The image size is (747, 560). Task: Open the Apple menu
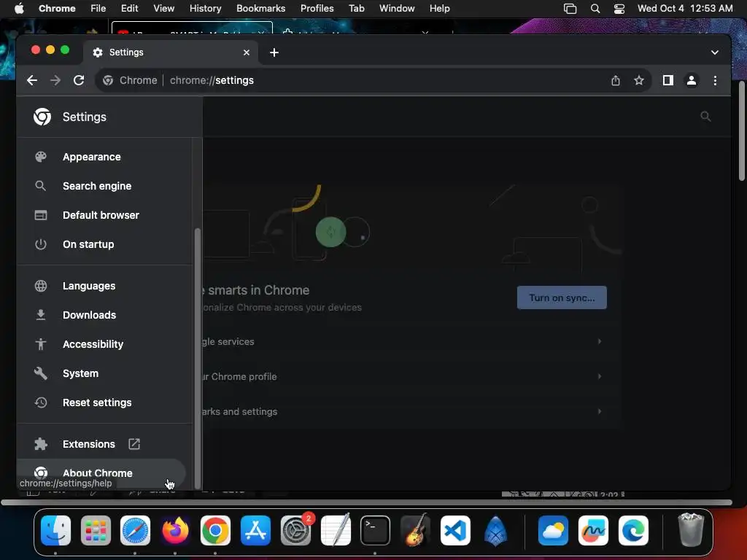click(x=19, y=8)
